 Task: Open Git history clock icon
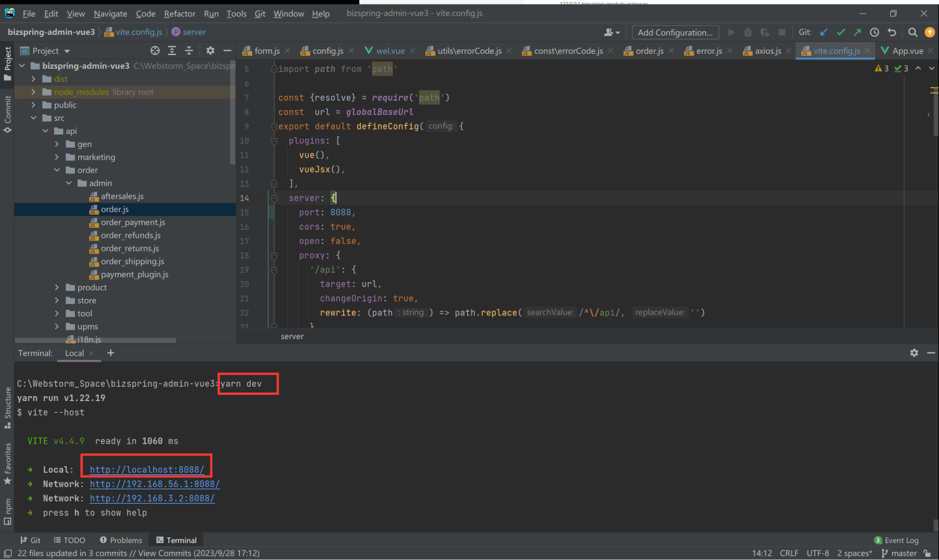click(875, 32)
